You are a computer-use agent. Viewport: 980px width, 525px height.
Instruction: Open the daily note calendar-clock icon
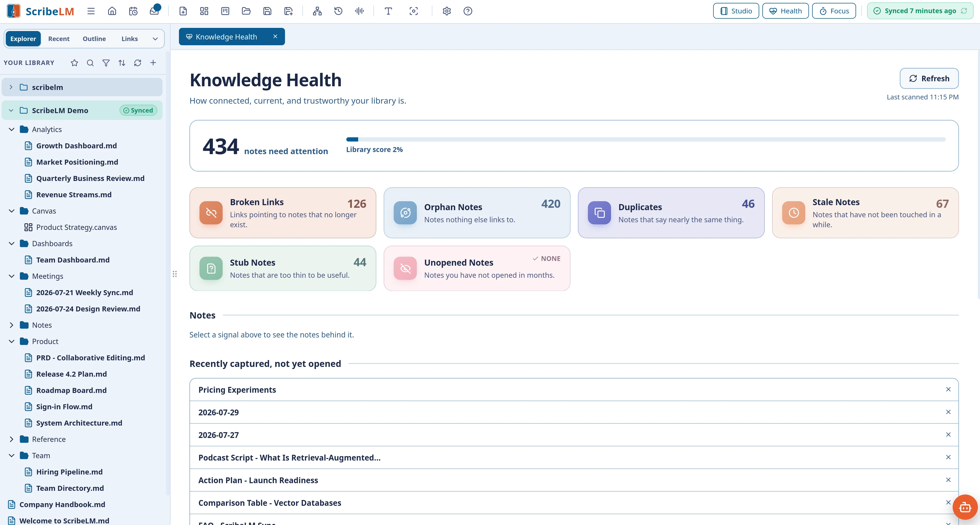(x=133, y=11)
